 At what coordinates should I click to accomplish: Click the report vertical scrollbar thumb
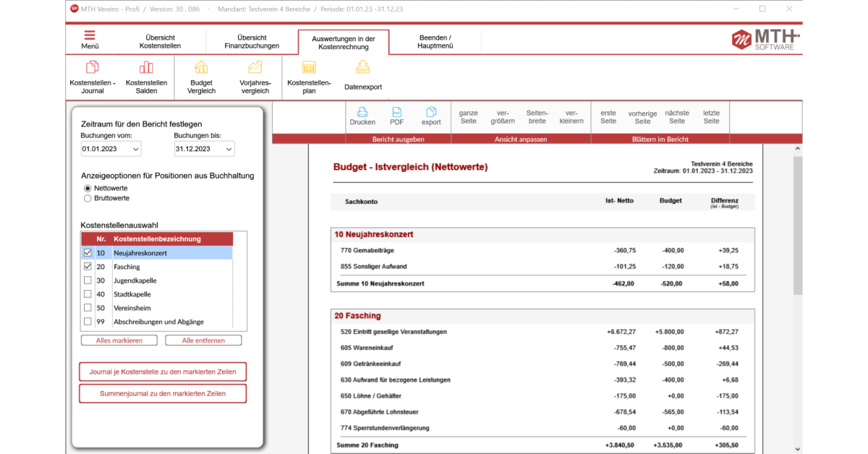tap(798, 224)
